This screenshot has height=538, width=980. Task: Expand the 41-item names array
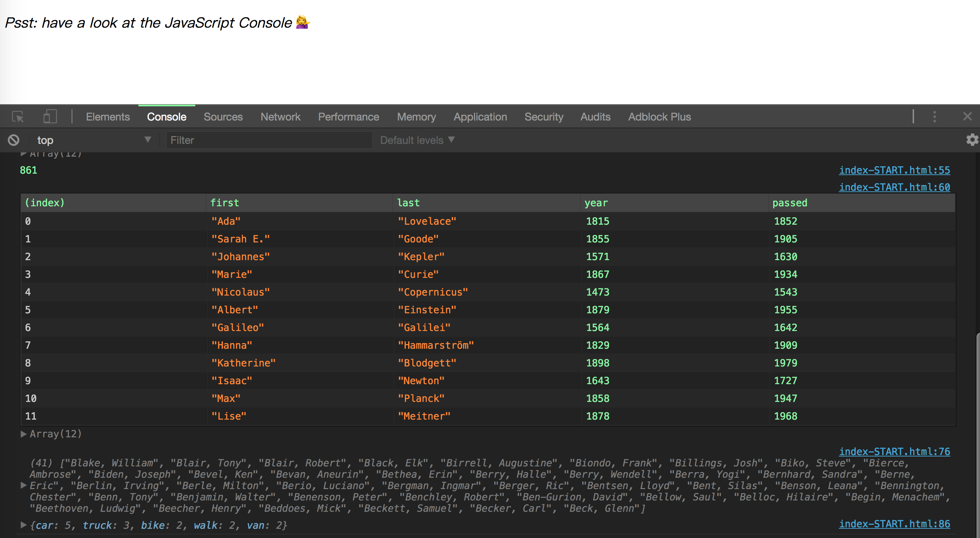tap(24, 485)
